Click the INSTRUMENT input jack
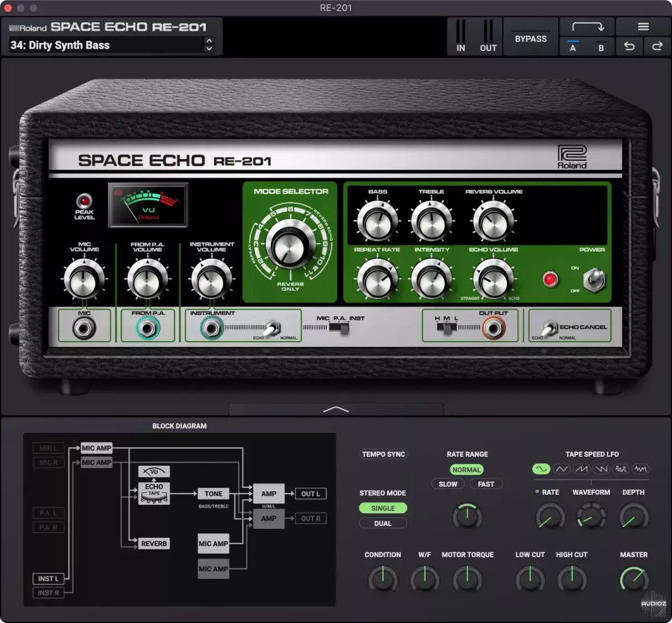 click(211, 328)
